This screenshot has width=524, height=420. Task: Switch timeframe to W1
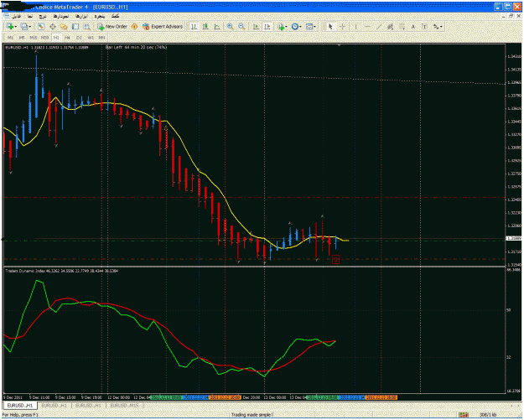tap(91, 38)
